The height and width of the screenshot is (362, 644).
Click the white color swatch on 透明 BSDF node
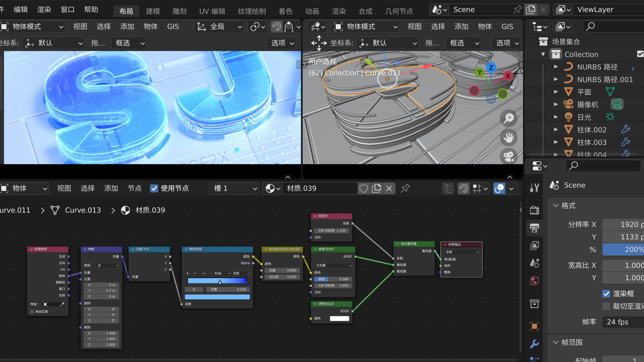pyautogui.click(x=339, y=318)
